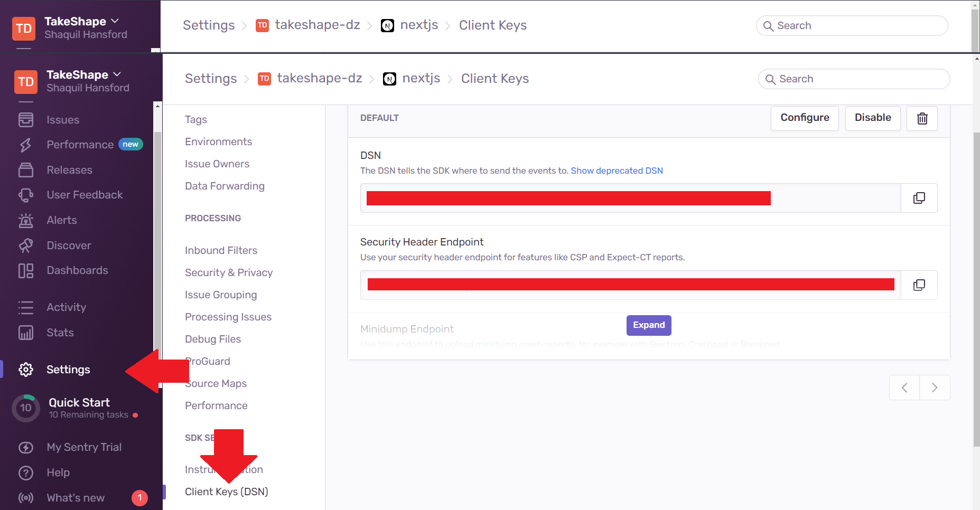Open the Quick Start progress ring
Screen dimensions: 980x510
pos(26,408)
